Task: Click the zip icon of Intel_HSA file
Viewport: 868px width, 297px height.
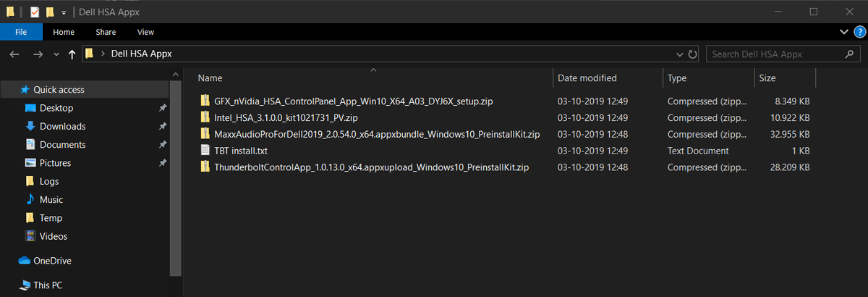Action: click(x=205, y=117)
